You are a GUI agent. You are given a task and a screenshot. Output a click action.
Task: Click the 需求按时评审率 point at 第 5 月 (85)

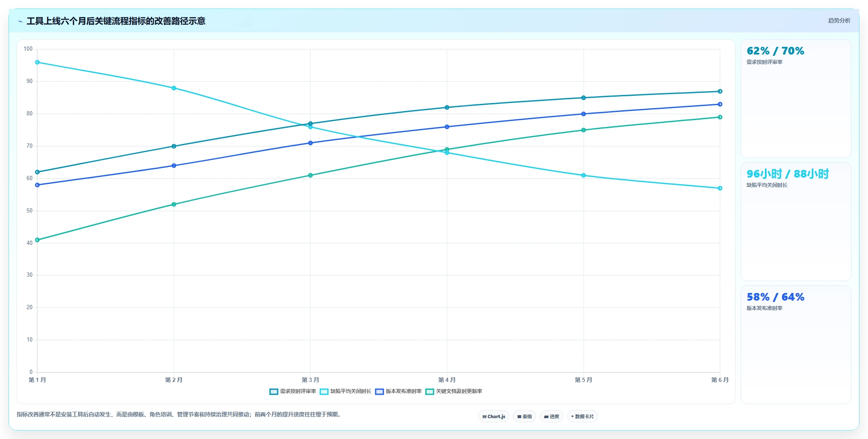[x=583, y=98]
